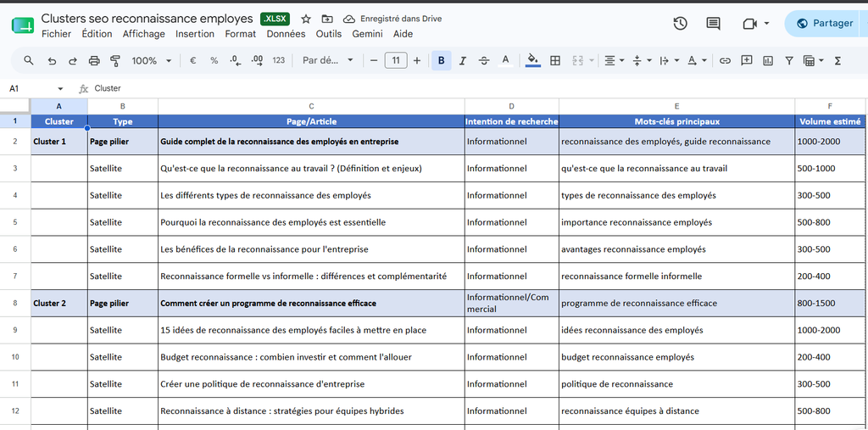Click the Undo arrow icon
This screenshot has width=868, height=430.
pos(52,60)
